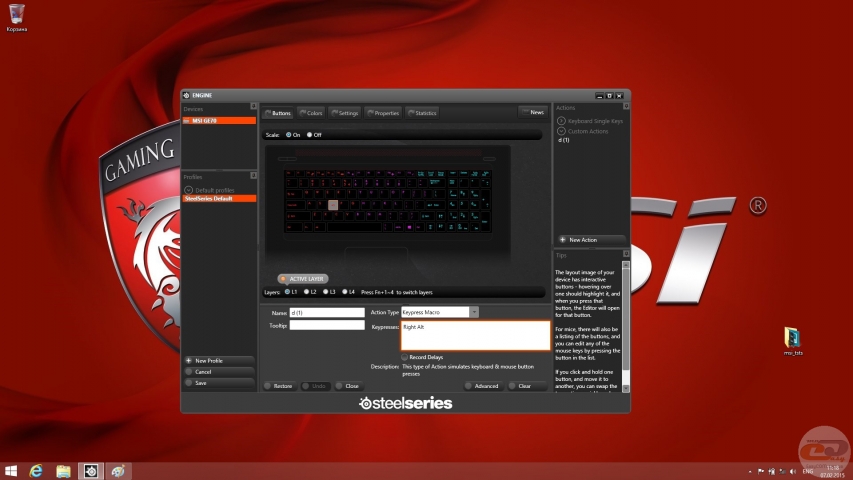Click the Tooltip input field
The width and height of the screenshot is (853, 480).
[327, 325]
